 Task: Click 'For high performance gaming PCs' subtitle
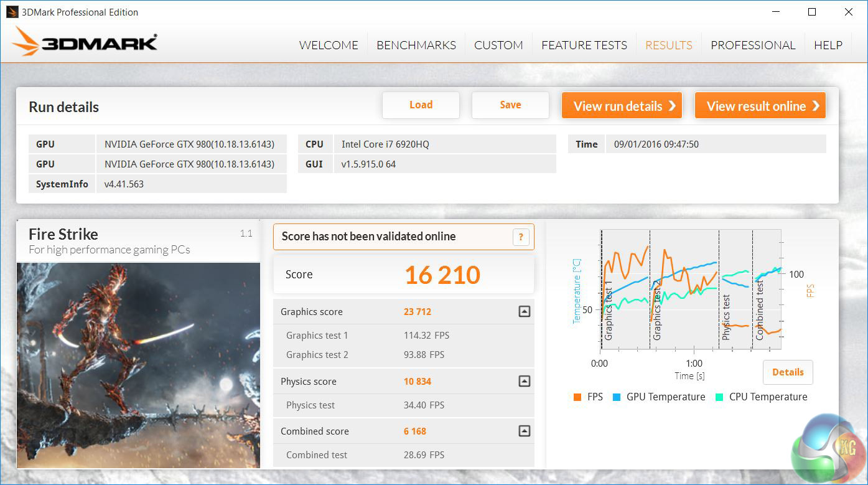[x=110, y=250]
